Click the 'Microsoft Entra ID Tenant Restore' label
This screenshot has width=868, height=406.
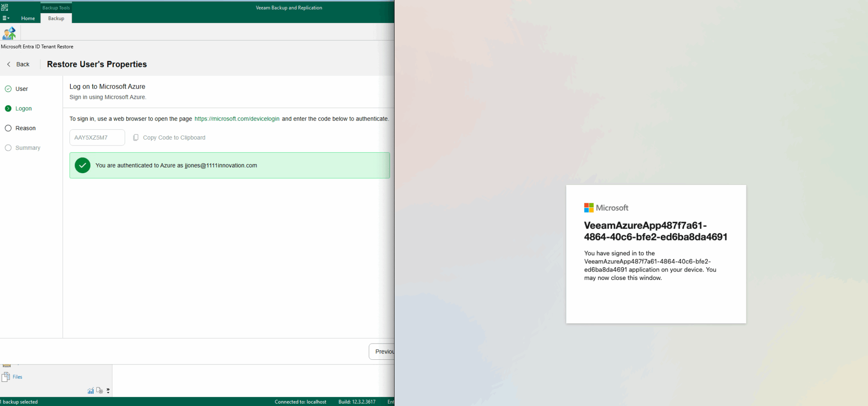pos(37,47)
